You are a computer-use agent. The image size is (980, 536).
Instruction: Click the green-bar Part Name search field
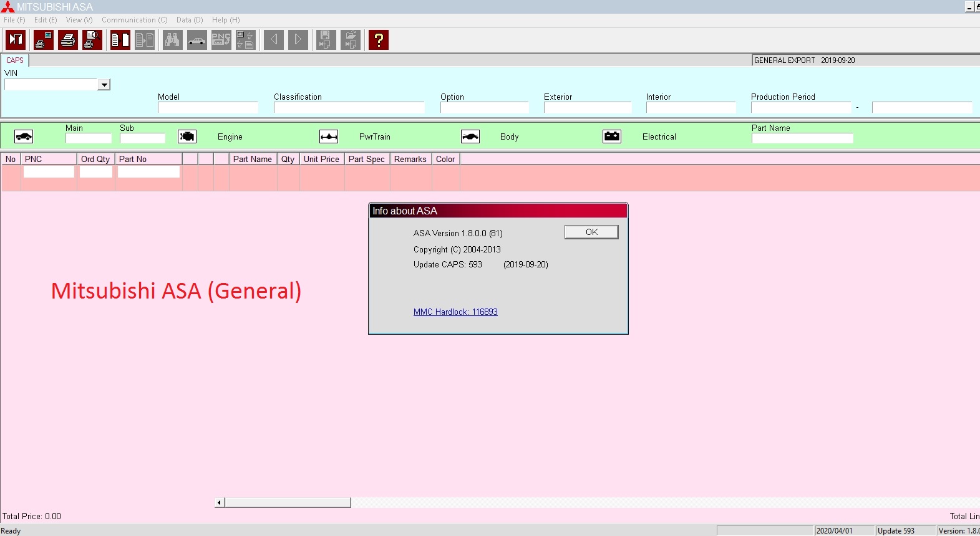click(802, 138)
